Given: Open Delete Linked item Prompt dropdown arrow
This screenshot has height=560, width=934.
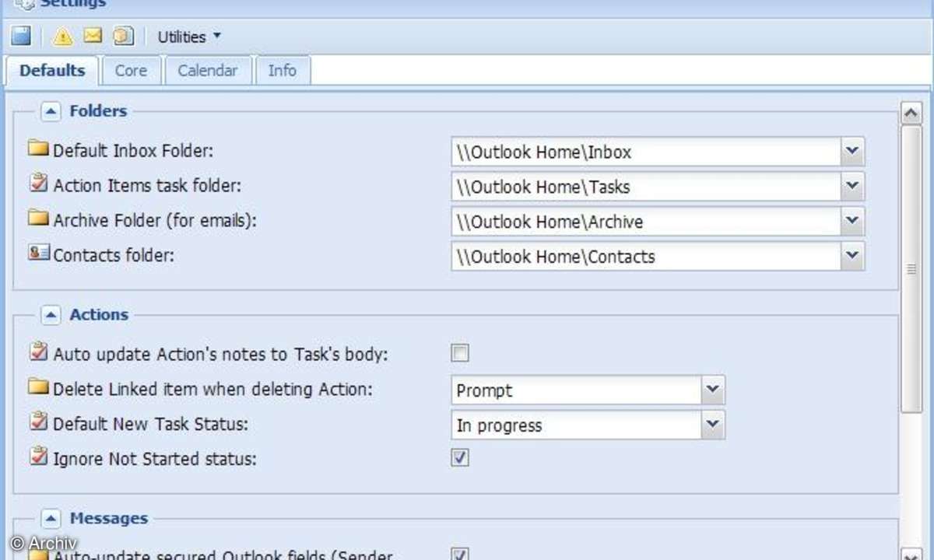Looking at the screenshot, I should pos(713,390).
